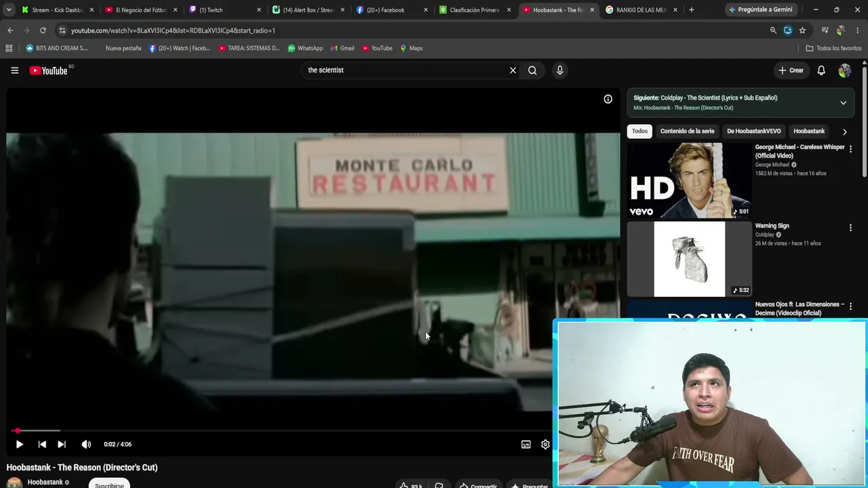868x488 pixels.
Task: Open the Careless Whisper video thumbnail
Action: tap(689, 180)
